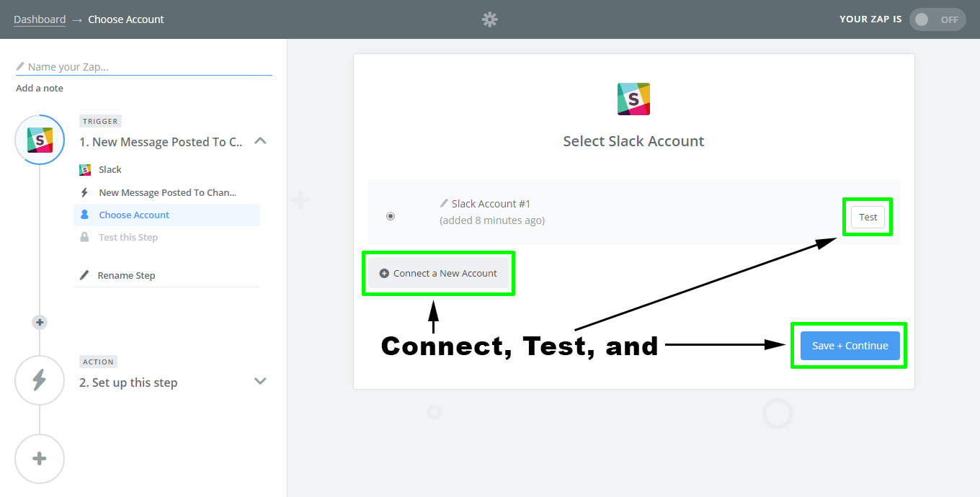
Task: Click the large plus to add step
Action: pyautogui.click(x=40, y=459)
